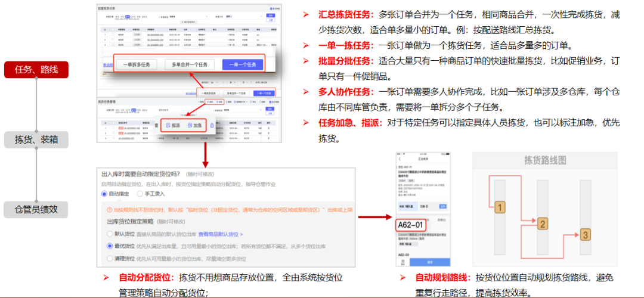Click the enlarged blue 一单一个任务 button
The image size is (644, 298).
coord(242,64)
